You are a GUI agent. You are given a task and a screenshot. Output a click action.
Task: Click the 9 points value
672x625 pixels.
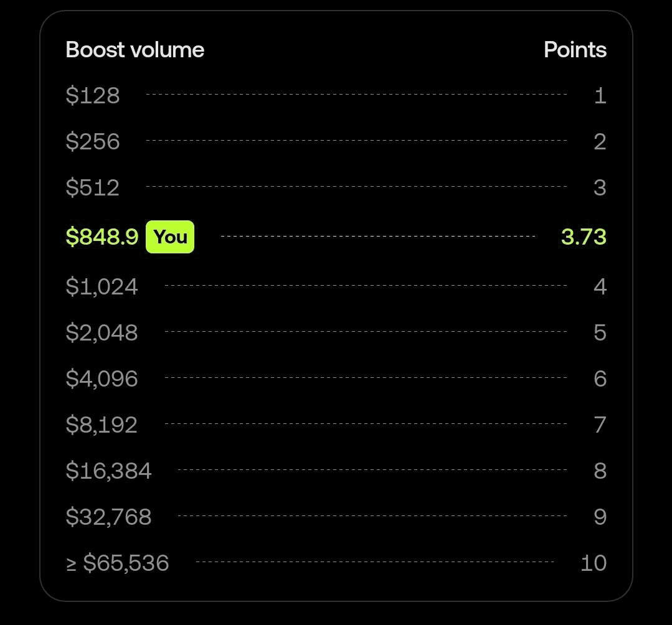tap(600, 517)
